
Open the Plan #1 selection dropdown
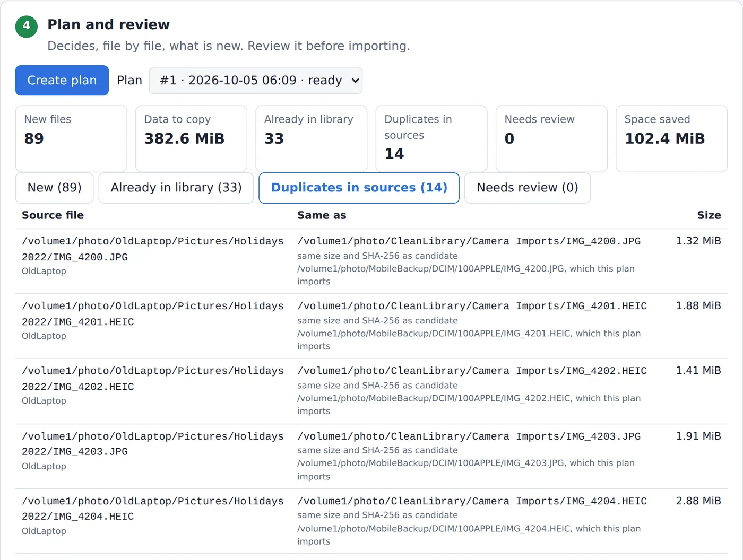click(256, 81)
